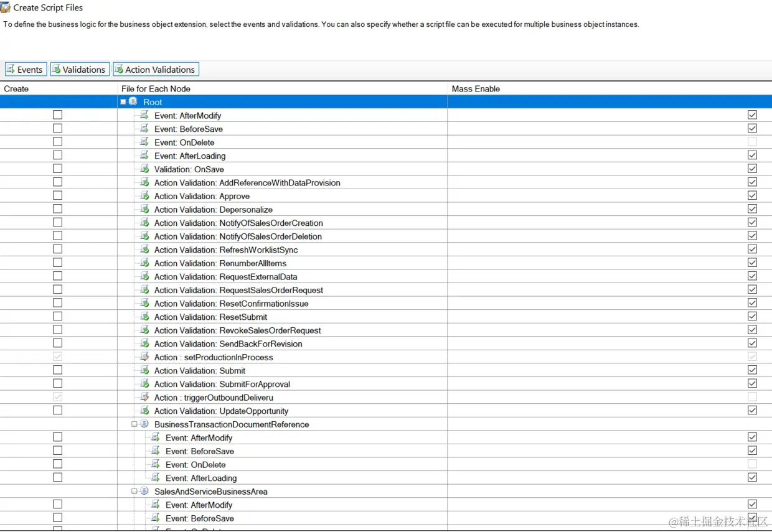Click icon of Action Validation: SubmitForApproval
Viewport: 772px width, 532px height.
point(144,384)
